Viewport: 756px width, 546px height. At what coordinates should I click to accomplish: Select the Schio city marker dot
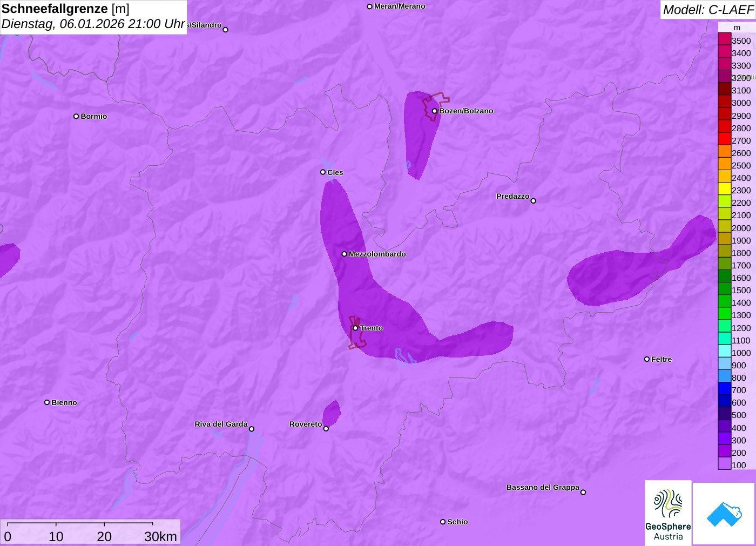(x=443, y=522)
